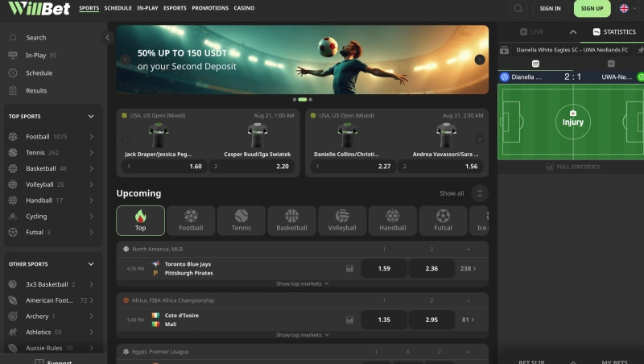The image size is (644, 364).
Task: Switch to the Statistics tab
Action: 613,31
